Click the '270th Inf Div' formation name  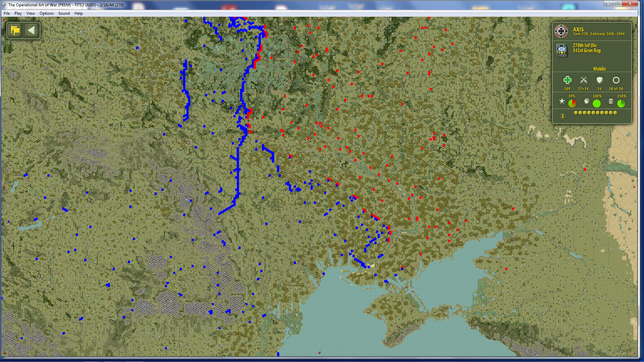coord(585,46)
